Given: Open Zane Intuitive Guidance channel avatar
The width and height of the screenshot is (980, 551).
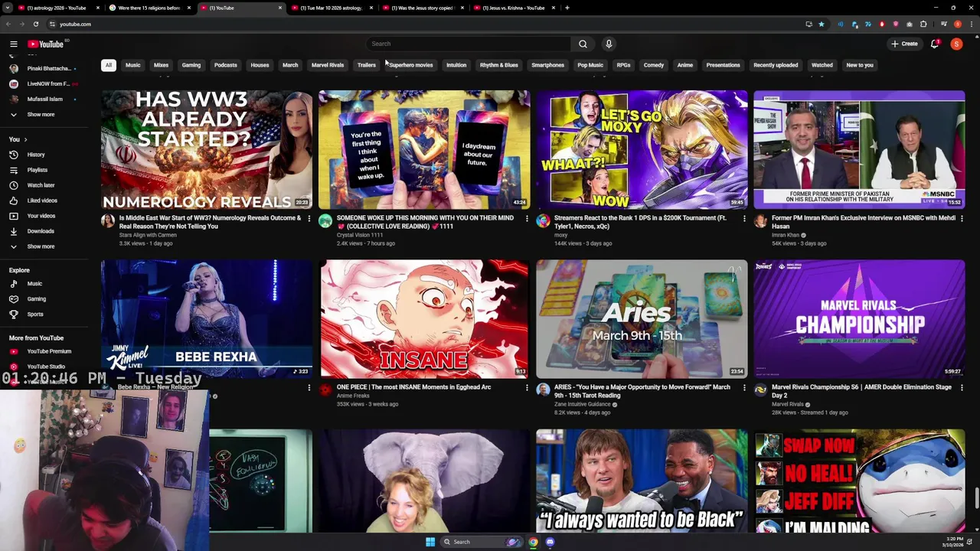Looking at the screenshot, I should pos(543,390).
